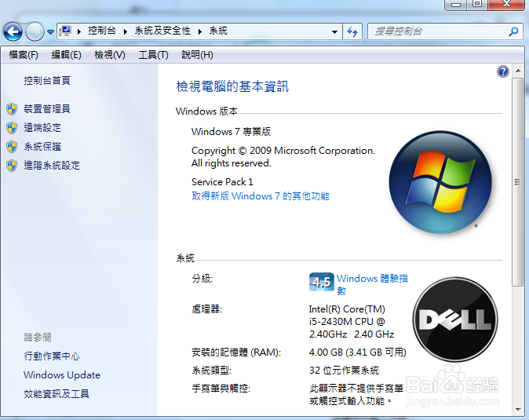Select the 檢視電腦的基本資訊 heading
Viewport: 529px width, 420px height.
232,86
